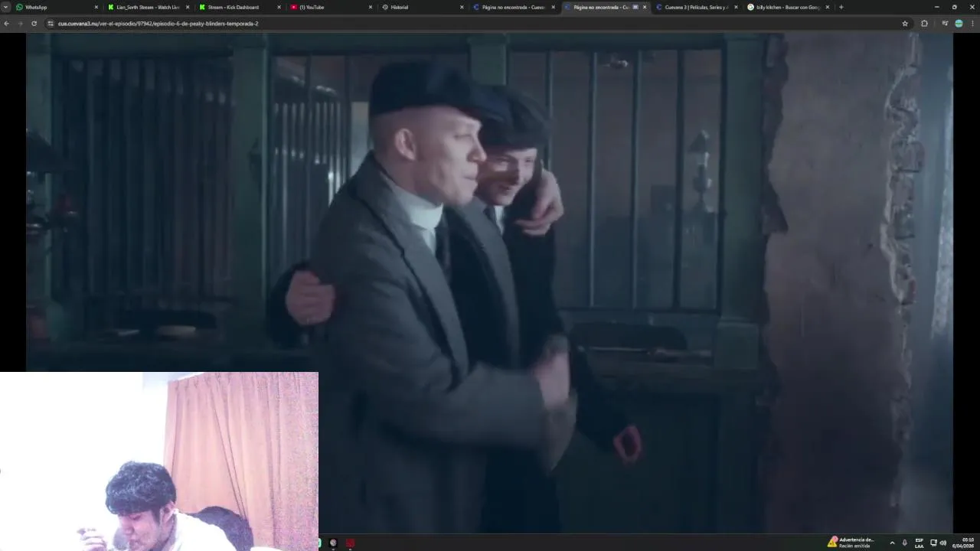
Task: Open the red taskbar app icon
Action: pyautogui.click(x=350, y=543)
